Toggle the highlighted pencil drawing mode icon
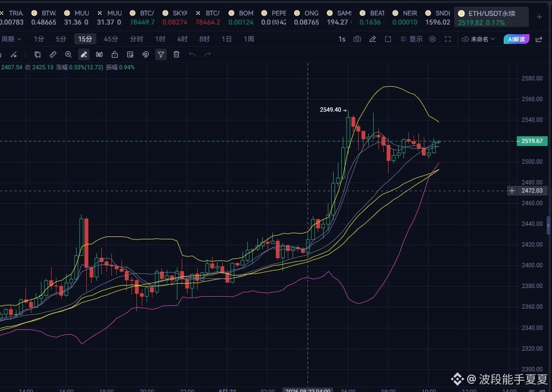This screenshot has width=552, height=392. pyautogui.click(x=84, y=54)
